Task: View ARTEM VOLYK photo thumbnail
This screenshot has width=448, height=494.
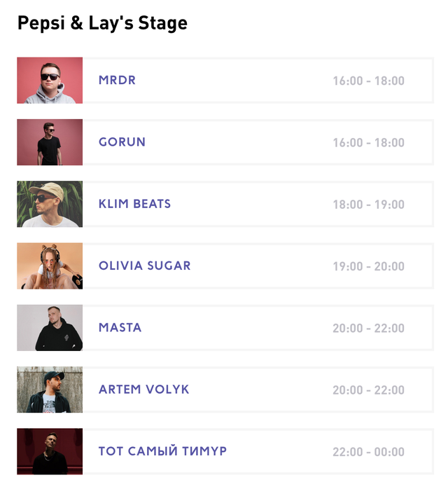Action: click(x=50, y=390)
